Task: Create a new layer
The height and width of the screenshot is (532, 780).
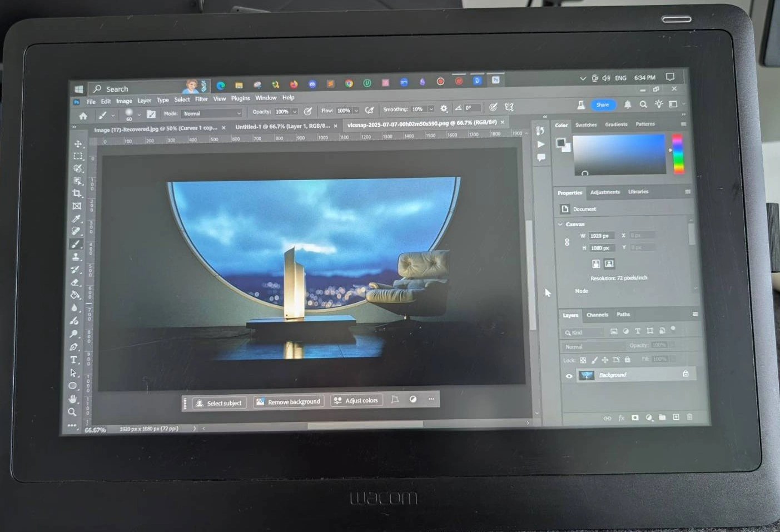Action: [676, 417]
